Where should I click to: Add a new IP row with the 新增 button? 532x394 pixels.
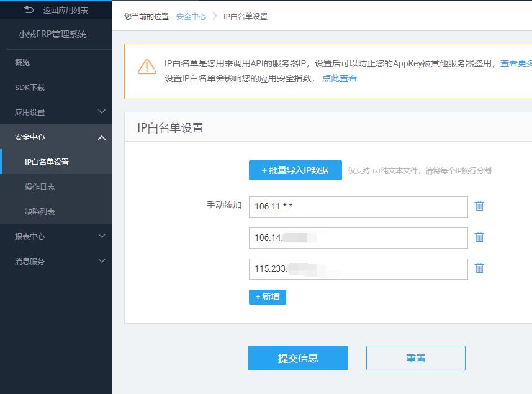[x=267, y=297]
